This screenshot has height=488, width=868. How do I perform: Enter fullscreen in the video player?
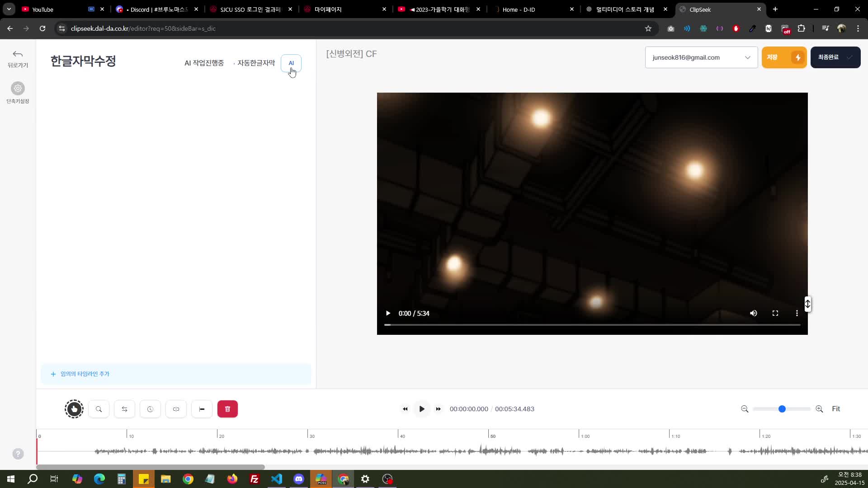(x=775, y=314)
